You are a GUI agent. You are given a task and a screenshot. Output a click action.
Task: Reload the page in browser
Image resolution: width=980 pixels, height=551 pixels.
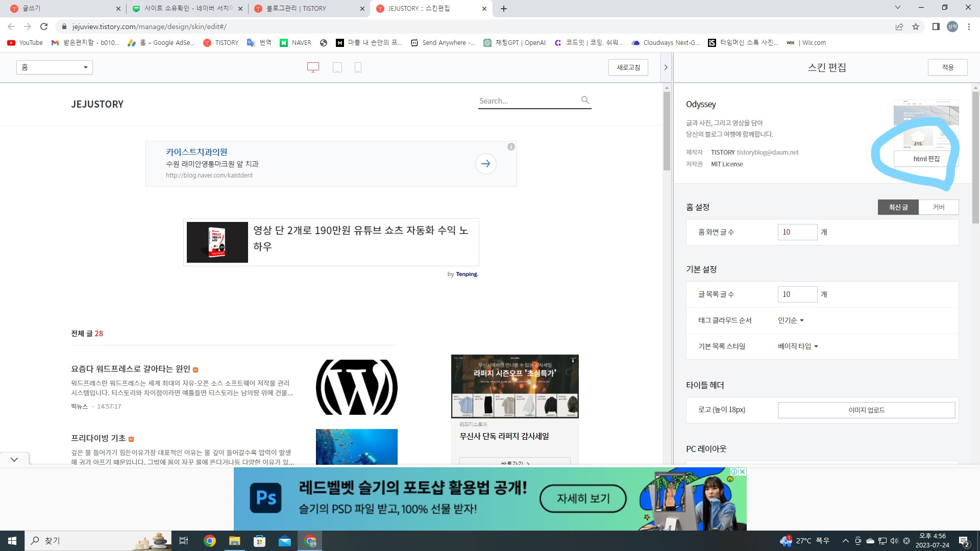pyautogui.click(x=44, y=27)
